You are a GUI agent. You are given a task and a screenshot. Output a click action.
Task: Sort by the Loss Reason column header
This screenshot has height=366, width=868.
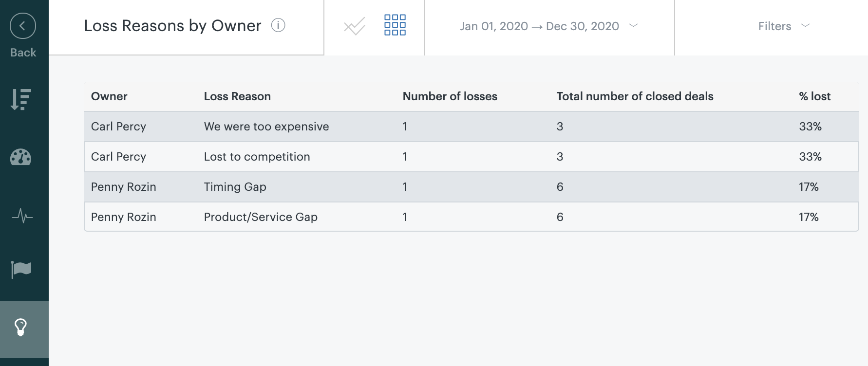pyautogui.click(x=237, y=96)
